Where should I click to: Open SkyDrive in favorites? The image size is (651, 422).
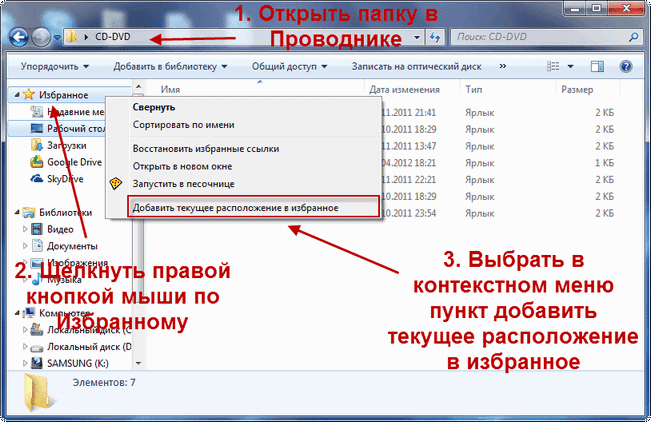pos(65,179)
